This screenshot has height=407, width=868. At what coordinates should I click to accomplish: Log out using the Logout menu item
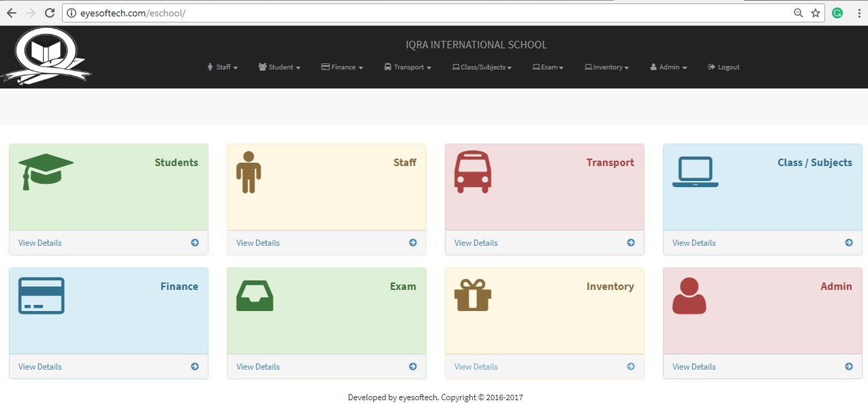pyautogui.click(x=724, y=67)
